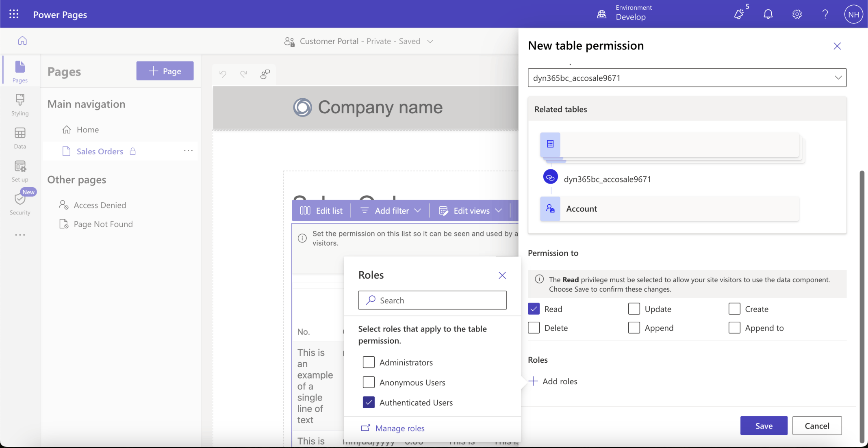868x448 pixels.
Task: Click the roles Search field
Action: click(x=432, y=300)
